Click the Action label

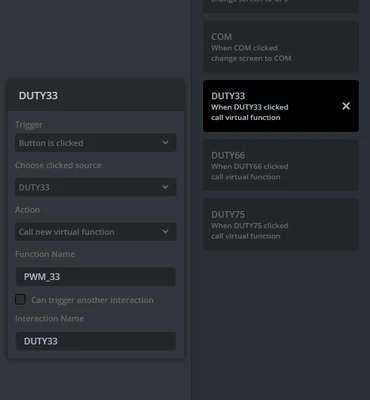(x=27, y=210)
